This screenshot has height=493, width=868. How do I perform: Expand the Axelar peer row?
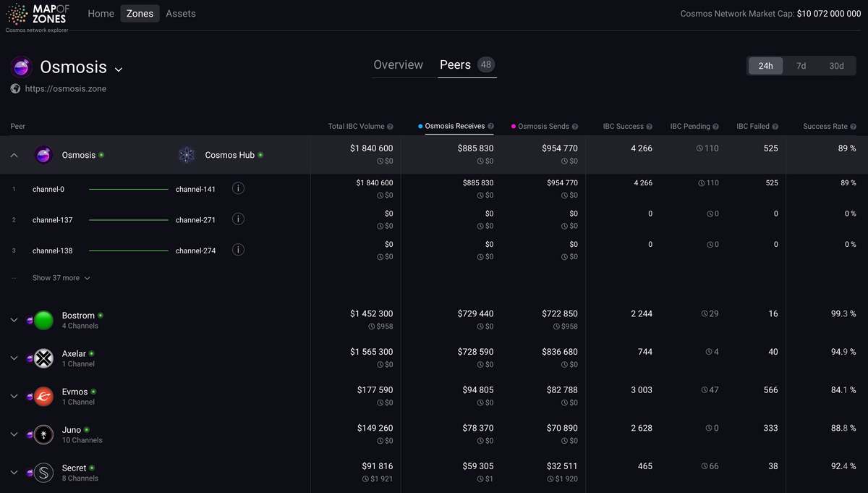14,358
